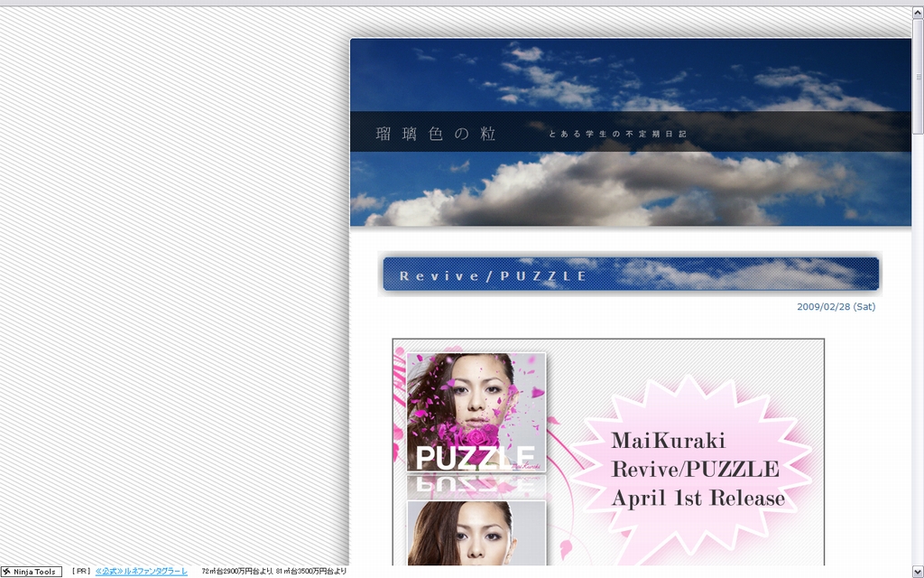
Task: Grab the vertical scrollbar thumb
Action: click(918, 76)
